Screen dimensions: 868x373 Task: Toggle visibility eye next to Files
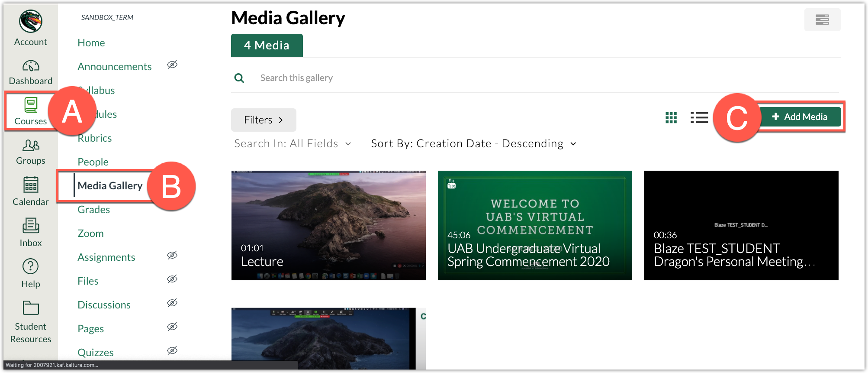click(172, 279)
